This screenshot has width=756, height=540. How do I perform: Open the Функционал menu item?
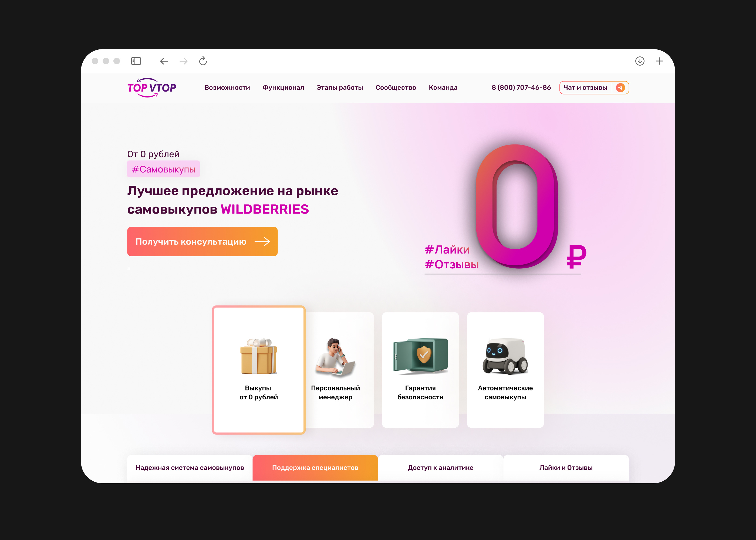283,87
